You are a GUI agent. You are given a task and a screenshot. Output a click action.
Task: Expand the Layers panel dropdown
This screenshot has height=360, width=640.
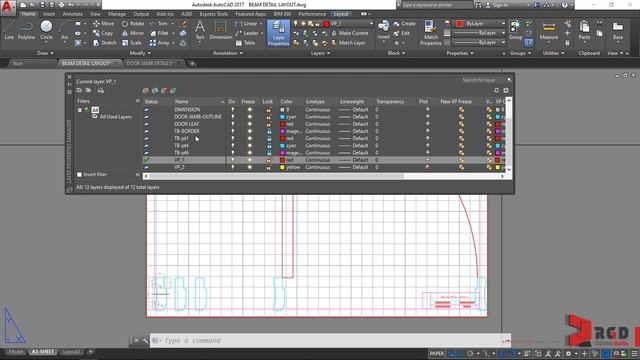(x=320, y=53)
